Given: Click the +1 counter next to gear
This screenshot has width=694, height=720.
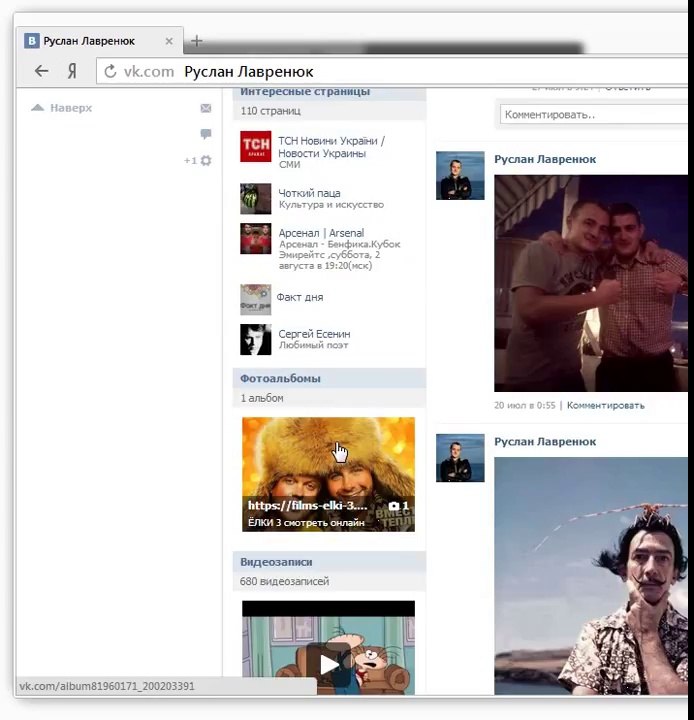Looking at the screenshot, I should pos(190,161).
